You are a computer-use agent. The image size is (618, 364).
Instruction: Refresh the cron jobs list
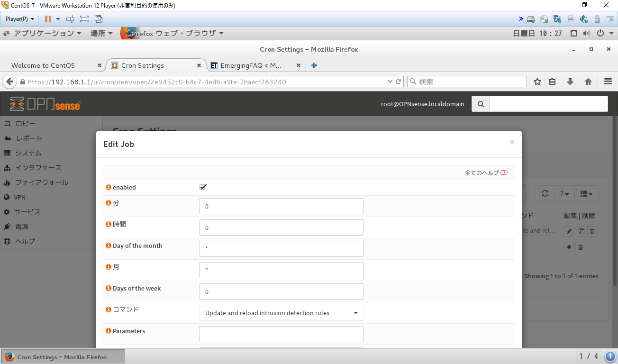pyautogui.click(x=545, y=193)
